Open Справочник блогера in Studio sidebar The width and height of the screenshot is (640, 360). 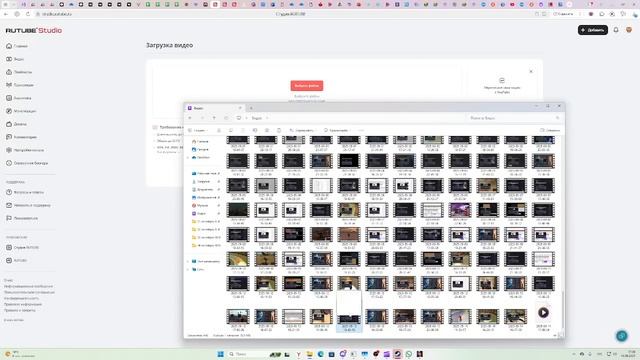tap(27, 163)
